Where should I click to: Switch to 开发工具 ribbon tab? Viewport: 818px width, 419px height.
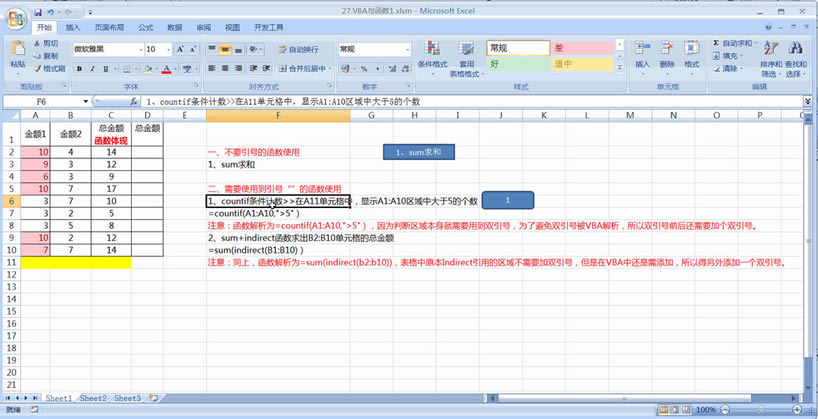269,28
